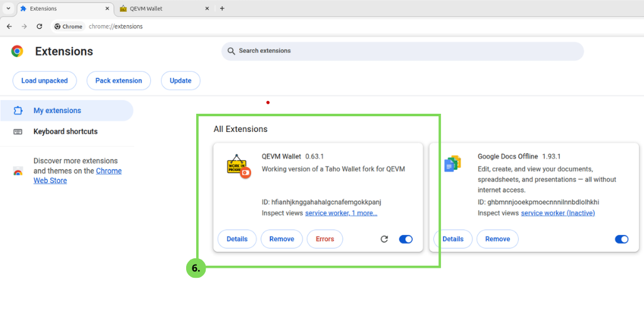The height and width of the screenshot is (318, 644).
Task: Click the QEVM Wallet version 0.63.1
Action: tap(314, 156)
